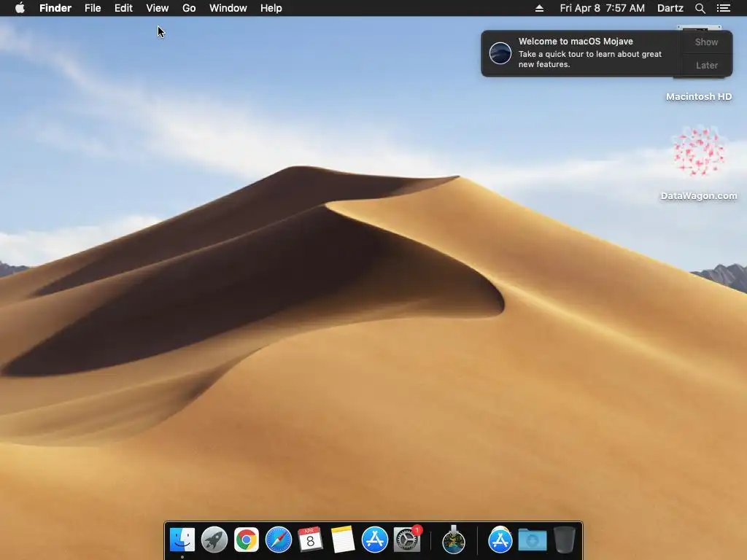Open the Finder application menu
747x560 pixels.
click(x=55, y=8)
